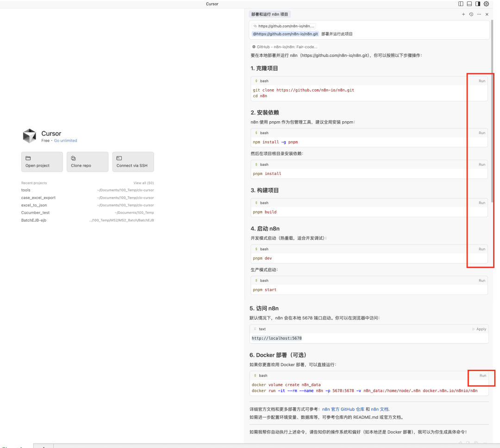This screenshot has height=448, width=500.
Task: Run the pnpm start block
Action: pyautogui.click(x=482, y=280)
